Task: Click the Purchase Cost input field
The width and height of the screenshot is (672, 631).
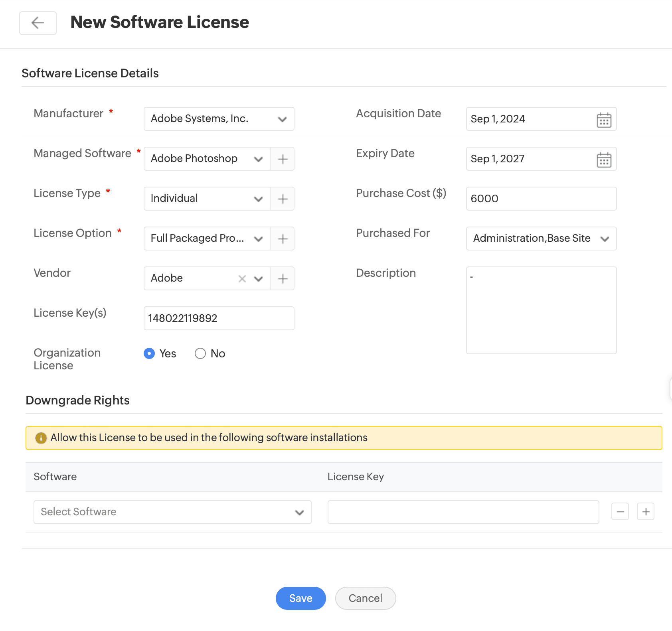Action: [x=541, y=199]
